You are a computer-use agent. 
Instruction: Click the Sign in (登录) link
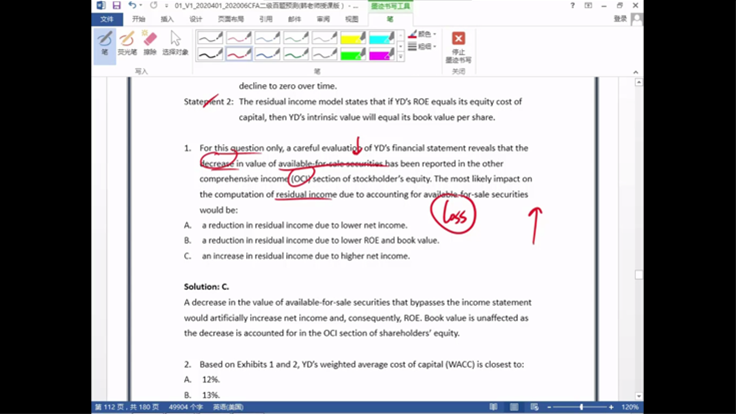pyautogui.click(x=620, y=19)
